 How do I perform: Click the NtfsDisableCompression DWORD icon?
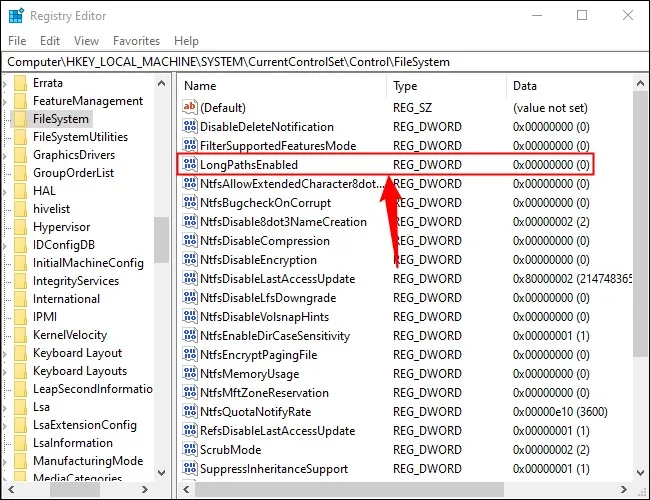pos(189,241)
